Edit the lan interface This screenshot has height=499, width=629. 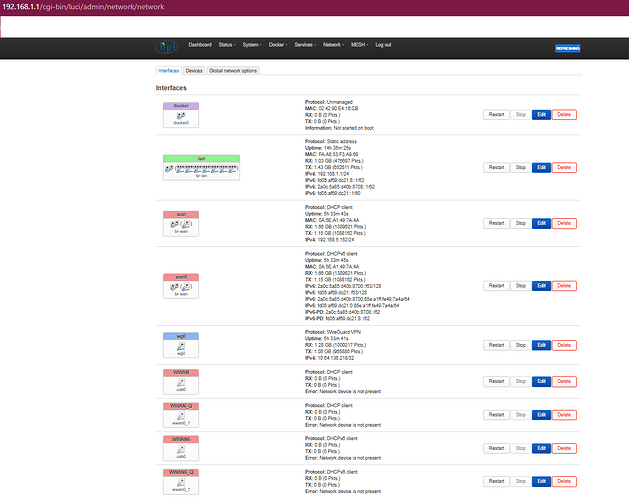pyautogui.click(x=542, y=167)
